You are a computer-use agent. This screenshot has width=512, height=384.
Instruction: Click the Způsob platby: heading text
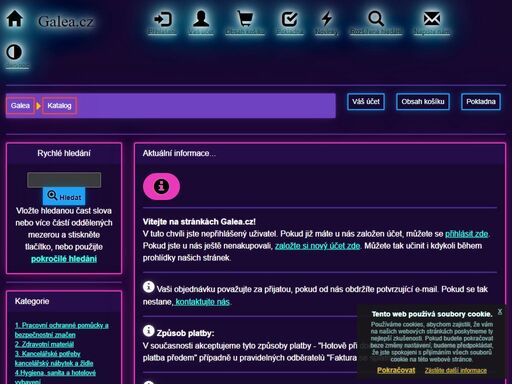pos(185,333)
